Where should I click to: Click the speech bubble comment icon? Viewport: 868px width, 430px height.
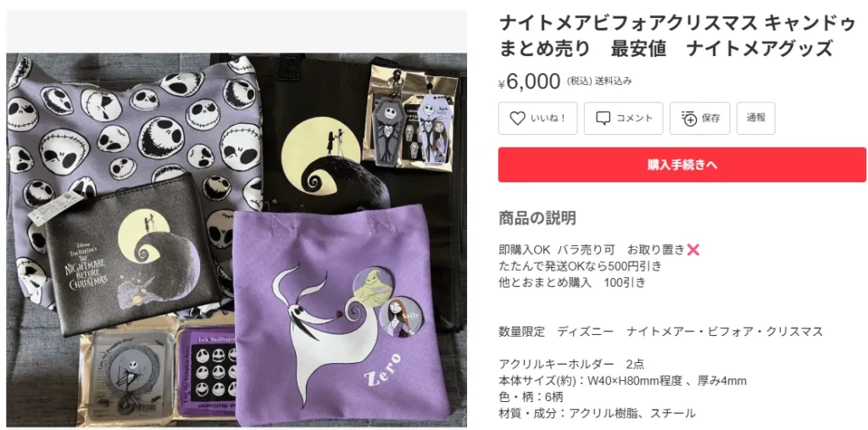click(603, 118)
